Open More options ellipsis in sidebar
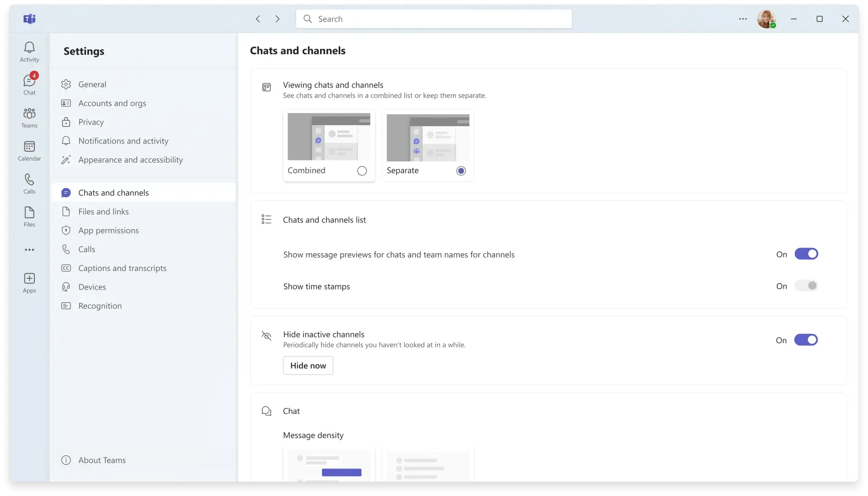 click(x=29, y=249)
